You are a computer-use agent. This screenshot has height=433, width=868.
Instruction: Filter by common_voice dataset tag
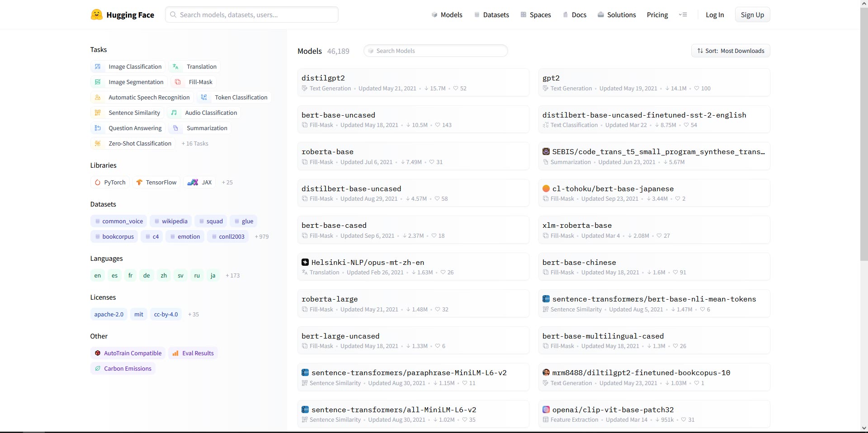pos(118,221)
